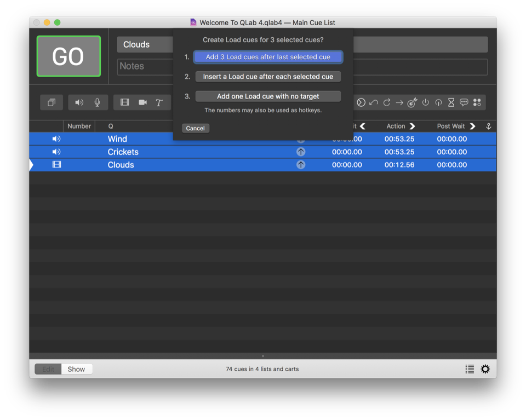Click the Camera cue icon
Viewport: 526px width, 420px height.
coord(142,102)
